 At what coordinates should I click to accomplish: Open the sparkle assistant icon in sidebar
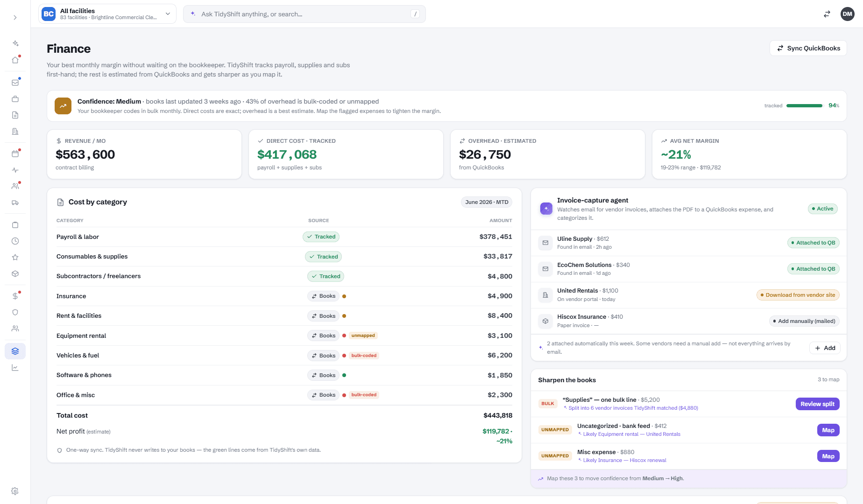click(15, 43)
